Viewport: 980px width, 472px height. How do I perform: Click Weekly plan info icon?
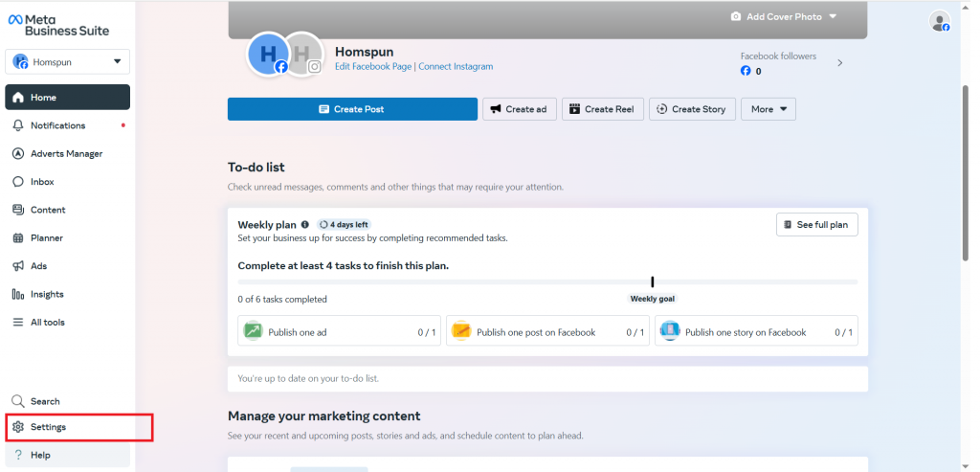(x=305, y=225)
